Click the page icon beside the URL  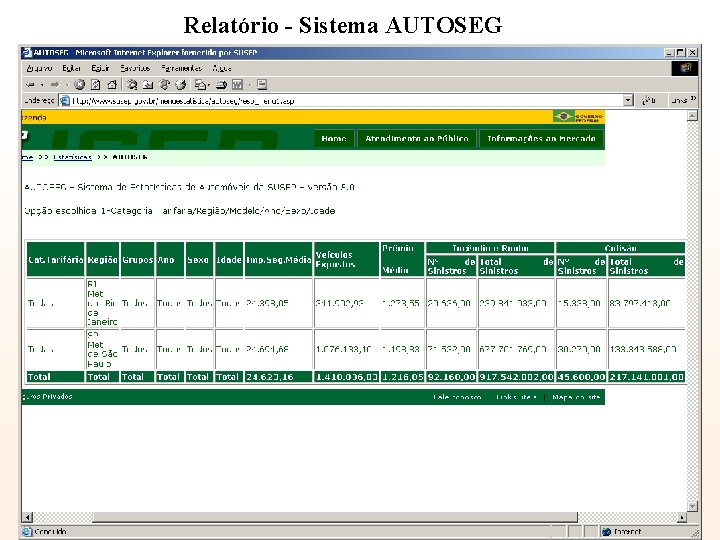(65, 101)
